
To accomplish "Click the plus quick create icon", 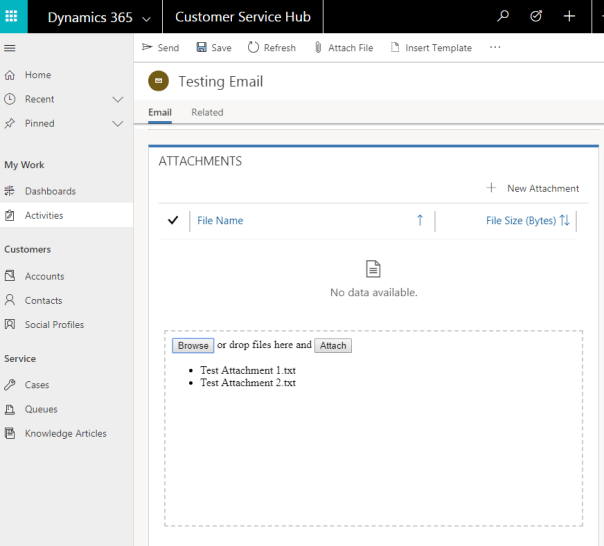I will coord(569,16).
